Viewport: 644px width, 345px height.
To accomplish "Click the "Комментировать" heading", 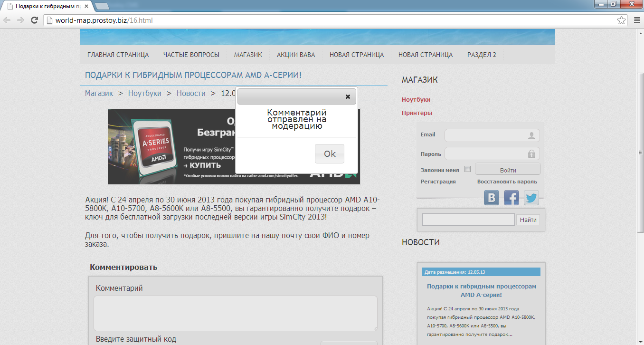I will point(123,267).
